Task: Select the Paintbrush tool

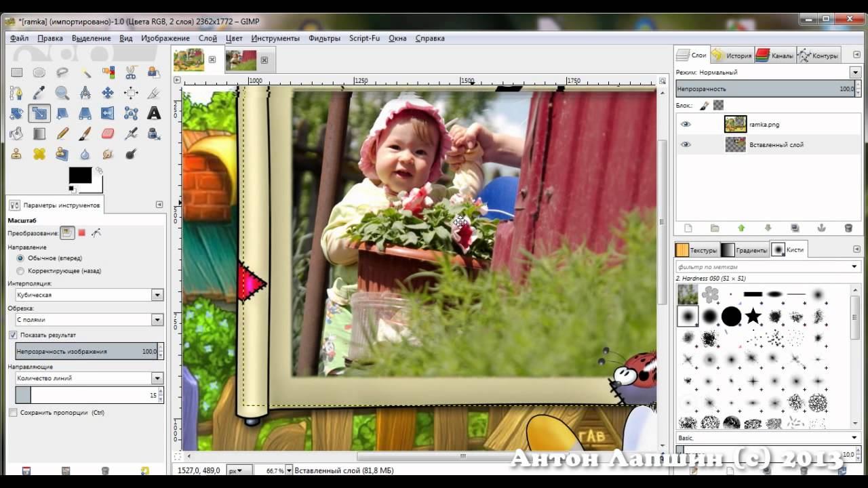Action: [85, 134]
